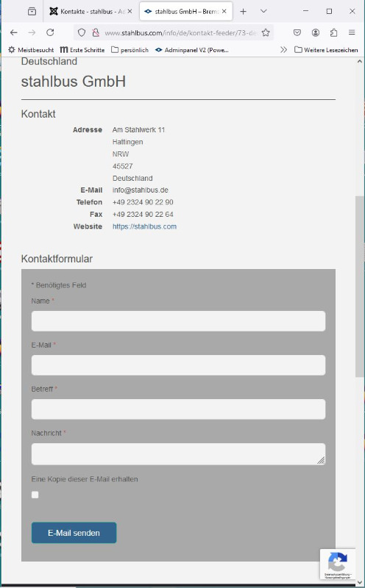Click the Firefox View icon in tab bar
Screen dimensions: 365x588
pyautogui.click(x=32, y=11)
